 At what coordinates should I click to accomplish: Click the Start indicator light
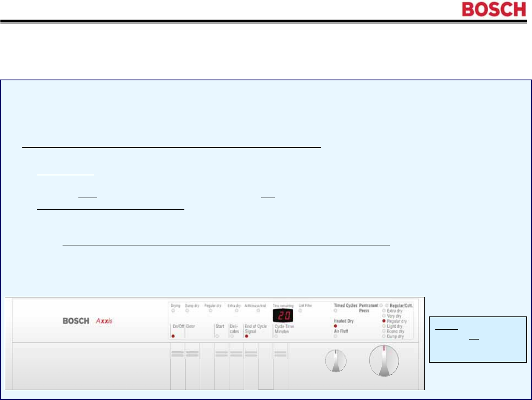[217, 336]
